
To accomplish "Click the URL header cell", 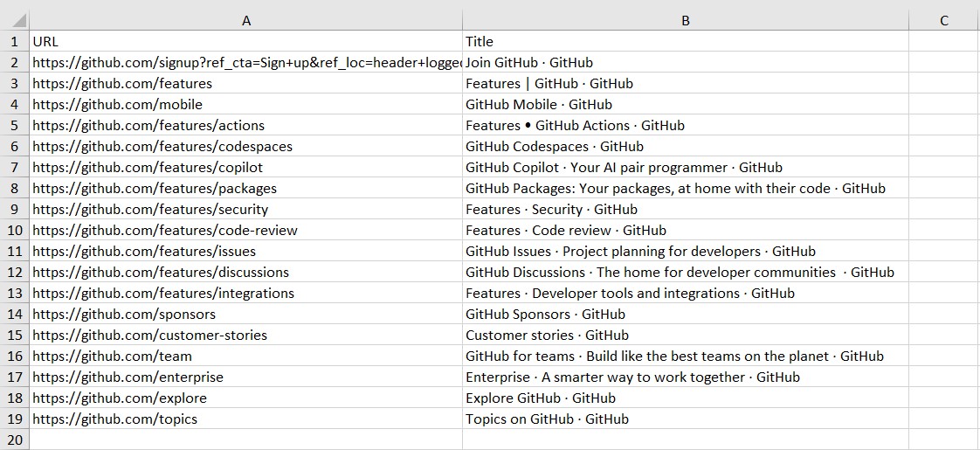I will [246, 41].
